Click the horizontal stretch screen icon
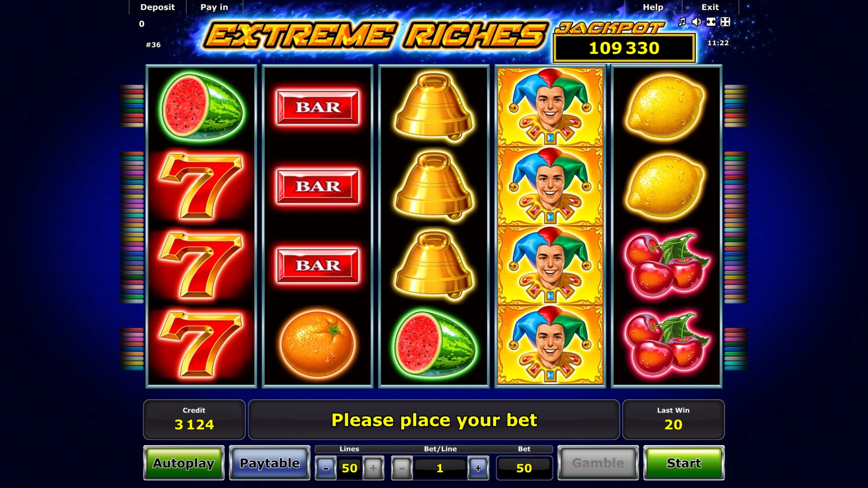The height and width of the screenshot is (488, 868). click(711, 22)
